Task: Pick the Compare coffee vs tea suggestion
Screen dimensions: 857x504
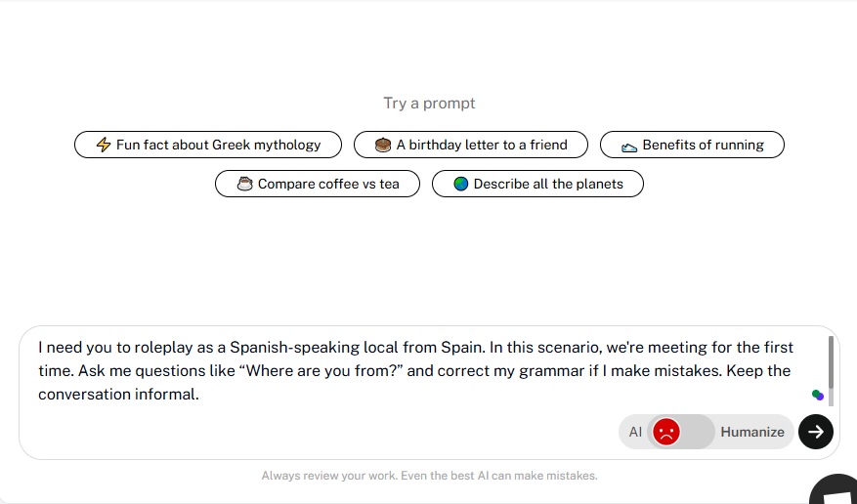Action: (318, 184)
